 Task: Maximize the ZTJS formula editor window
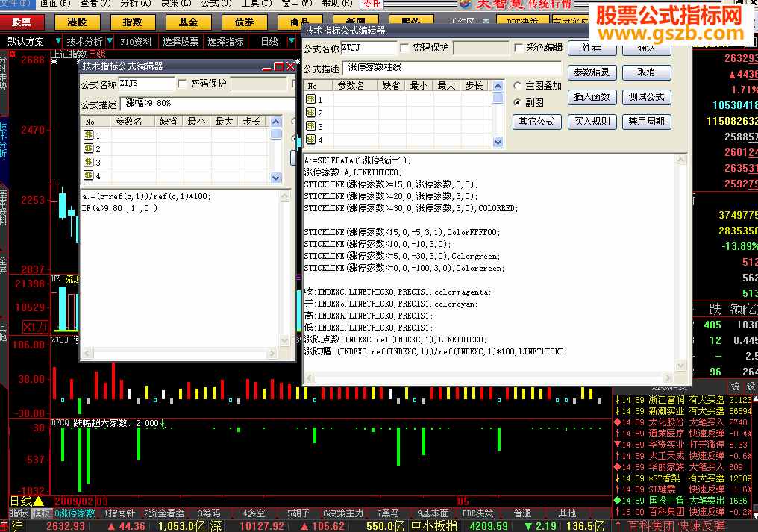[x=278, y=66]
